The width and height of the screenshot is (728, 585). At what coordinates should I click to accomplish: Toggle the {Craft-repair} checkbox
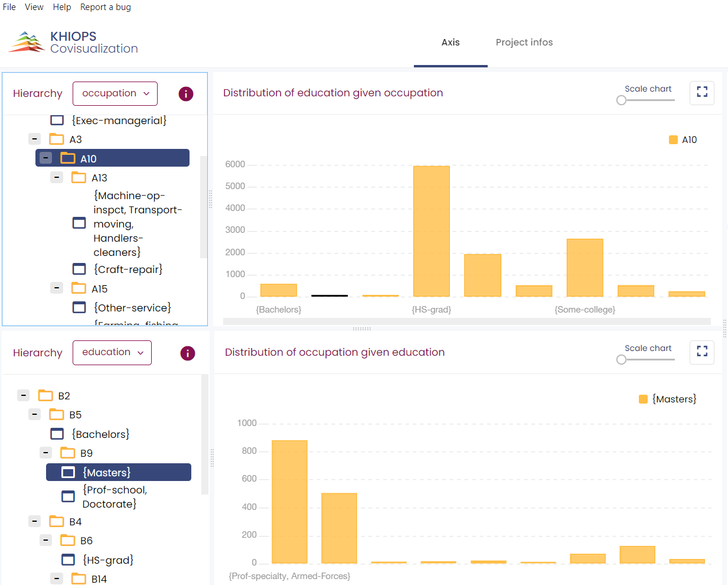coord(79,269)
